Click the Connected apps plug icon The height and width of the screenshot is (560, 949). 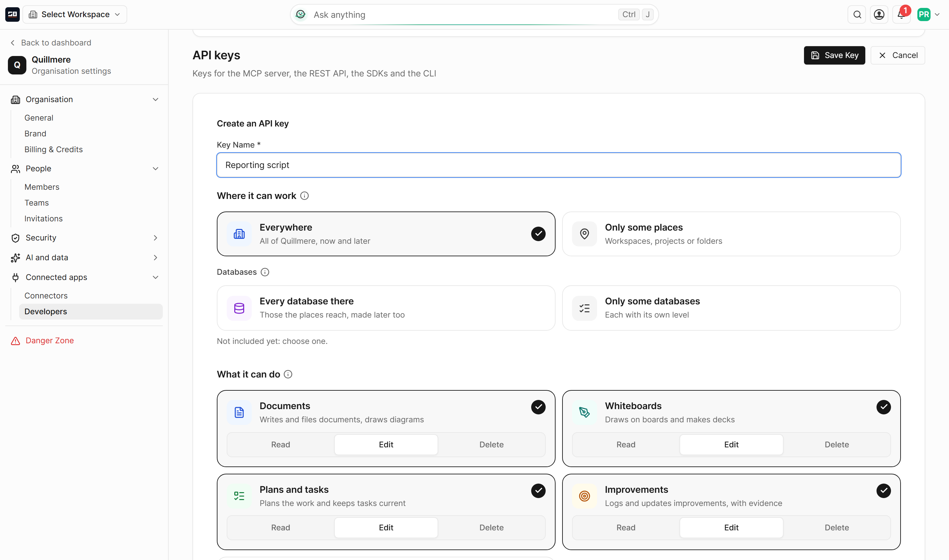[15, 278]
